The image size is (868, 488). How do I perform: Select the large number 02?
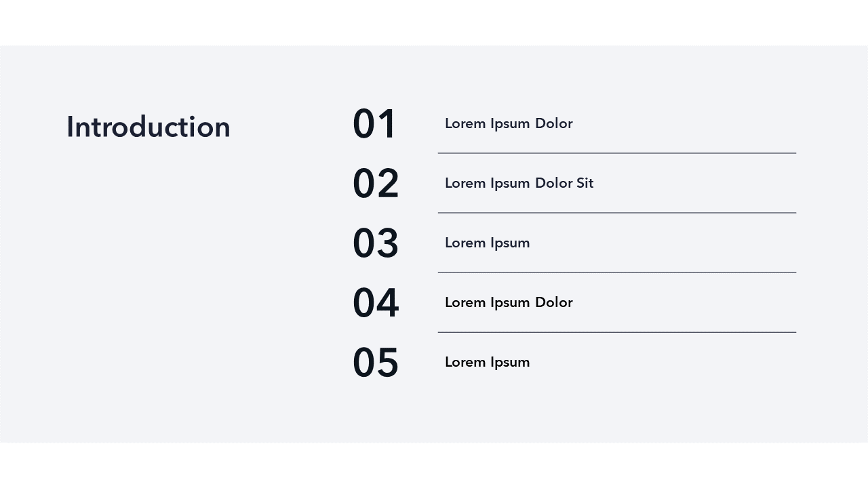pos(376,184)
